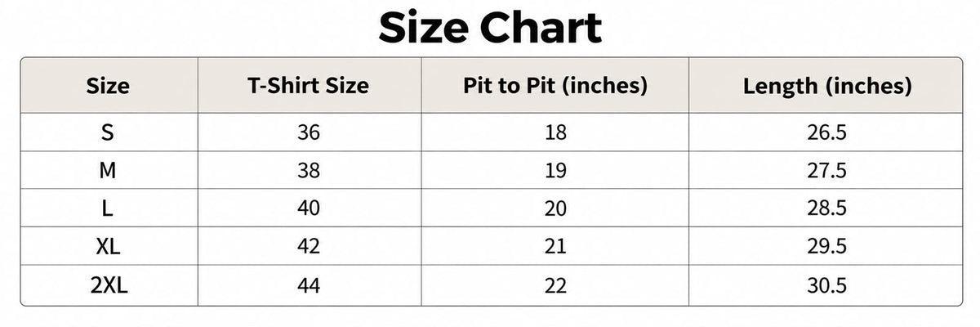Click the Pit to Pit (inches) header
This screenshot has width=980, height=327.
point(555,86)
